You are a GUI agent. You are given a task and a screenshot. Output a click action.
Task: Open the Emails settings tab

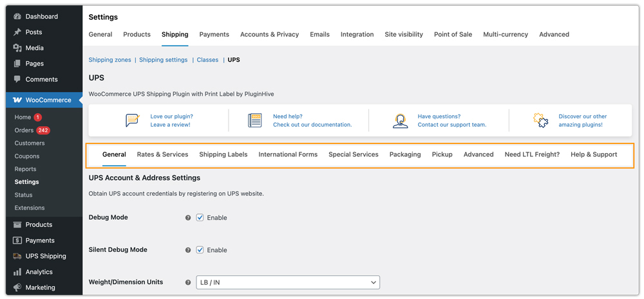point(320,35)
